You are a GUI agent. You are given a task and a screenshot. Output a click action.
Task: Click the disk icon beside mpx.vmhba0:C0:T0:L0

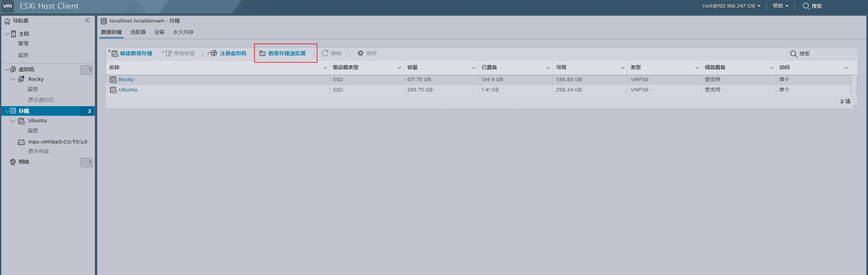point(21,142)
